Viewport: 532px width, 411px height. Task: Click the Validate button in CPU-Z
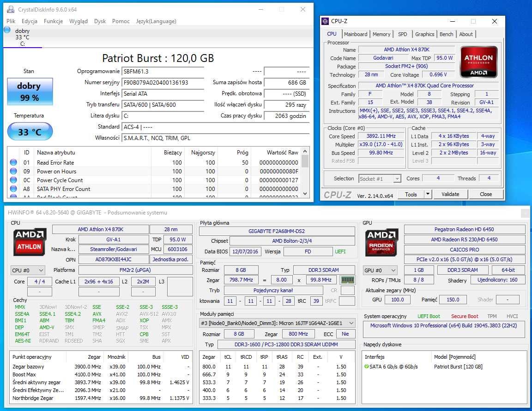[x=450, y=194]
